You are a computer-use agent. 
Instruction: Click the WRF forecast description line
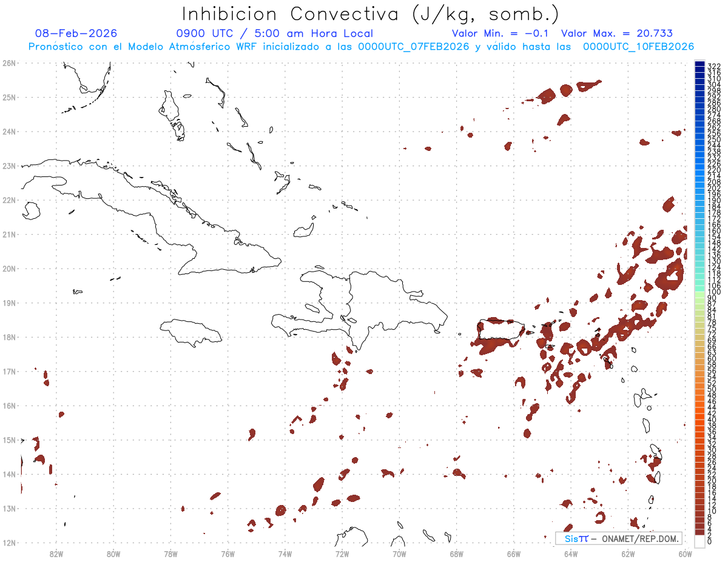(361, 47)
